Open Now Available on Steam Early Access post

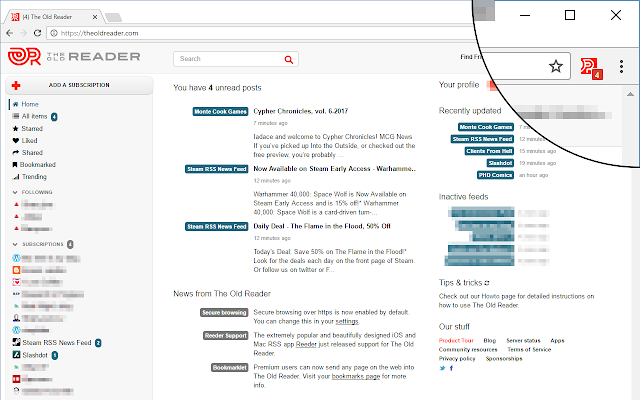tap(334, 169)
